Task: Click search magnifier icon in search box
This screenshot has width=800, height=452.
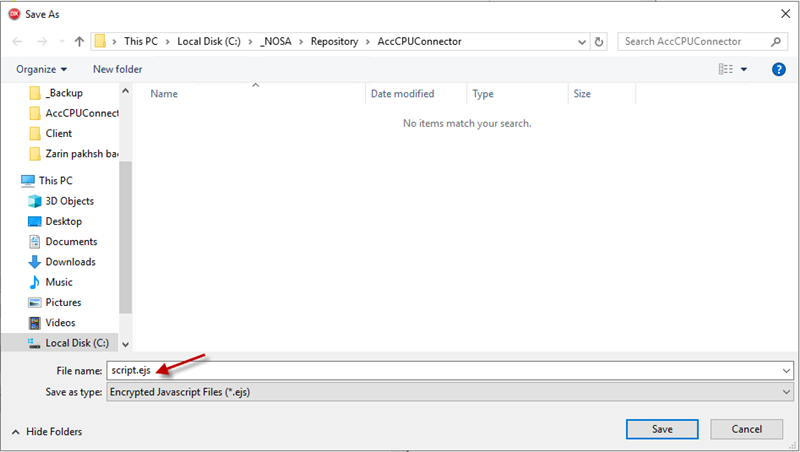Action: [776, 42]
